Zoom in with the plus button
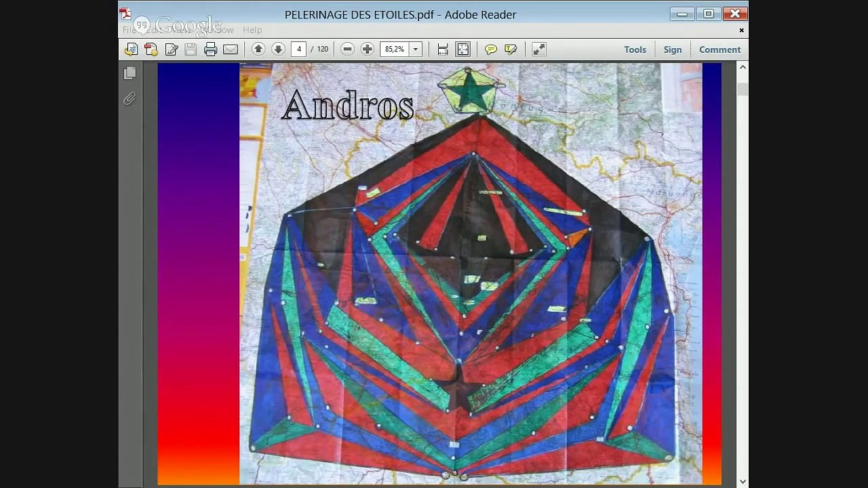868x488 pixels. (x=368, y=49)
